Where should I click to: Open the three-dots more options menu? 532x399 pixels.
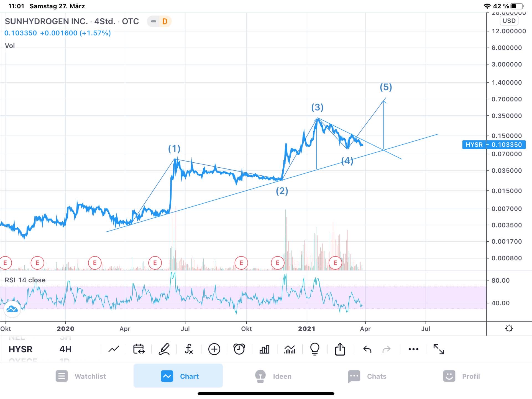click(413, 349)
